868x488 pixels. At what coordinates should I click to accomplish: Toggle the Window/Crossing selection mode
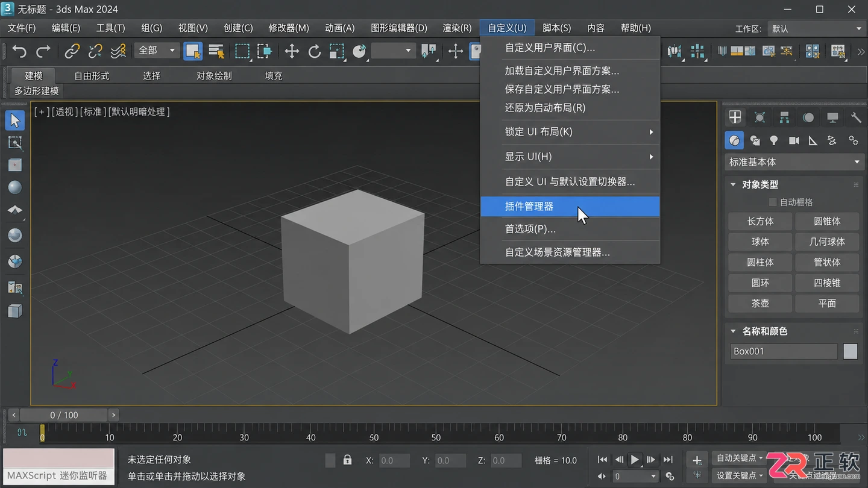click(265, 51)
